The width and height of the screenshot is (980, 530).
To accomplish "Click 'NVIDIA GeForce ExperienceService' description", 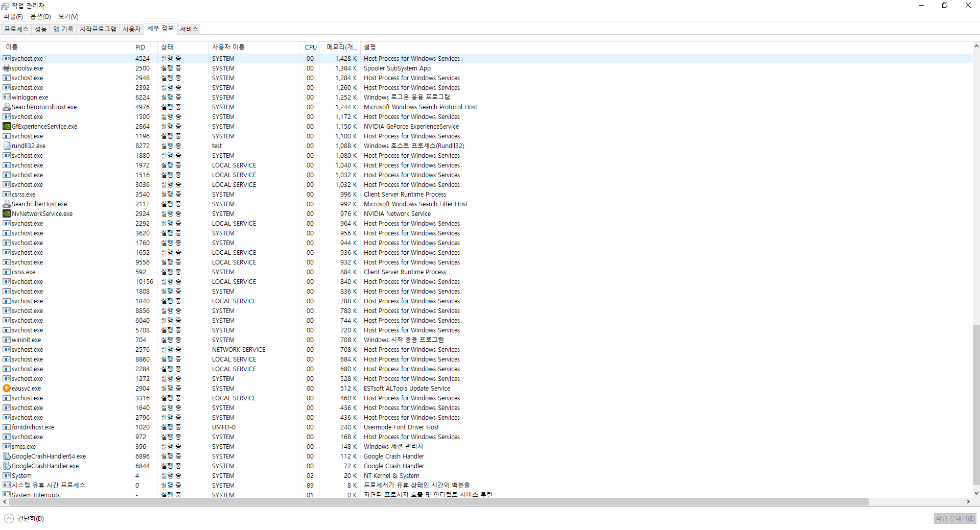I will coord(411,127).
